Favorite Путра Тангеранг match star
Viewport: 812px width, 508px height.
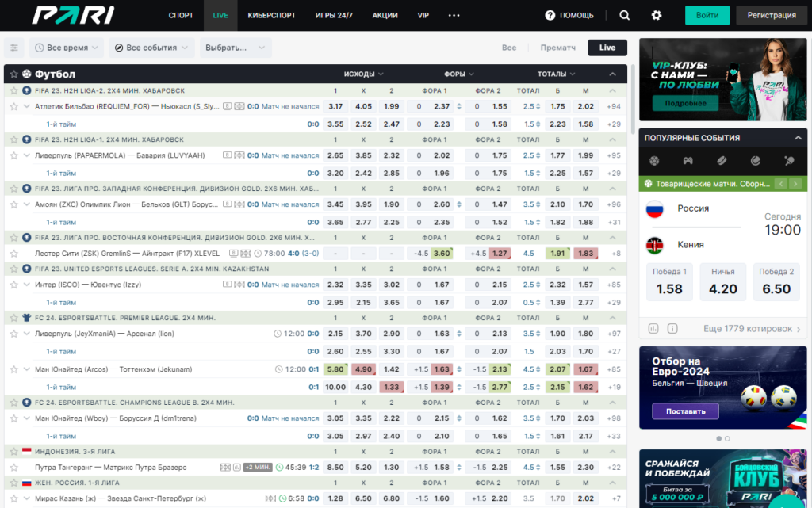[x=14, y=467]
